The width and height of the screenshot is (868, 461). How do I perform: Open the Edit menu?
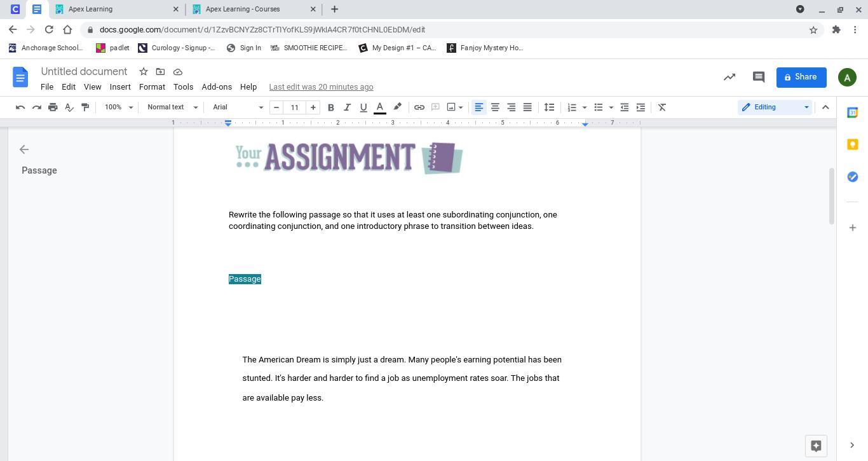(69, 87)
